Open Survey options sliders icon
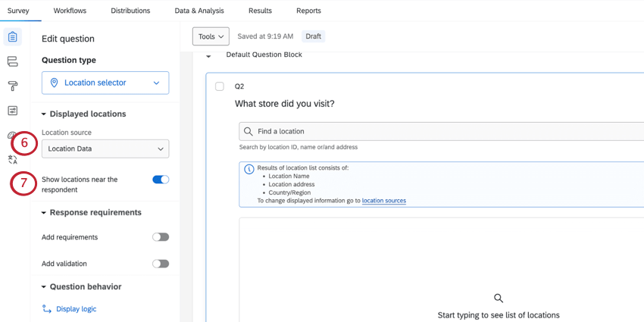The height and width of the screenshot is (322, 644). click(x=12, y=111)
